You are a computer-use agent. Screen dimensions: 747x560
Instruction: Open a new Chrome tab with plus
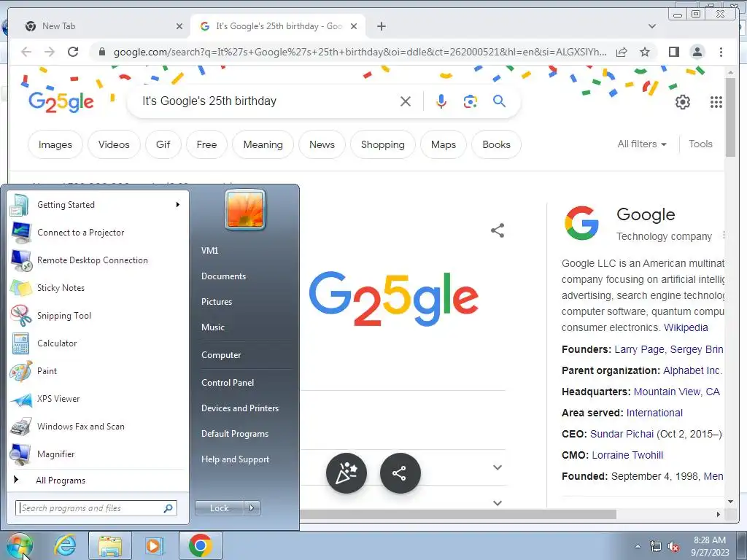click(x=381, y=26)
